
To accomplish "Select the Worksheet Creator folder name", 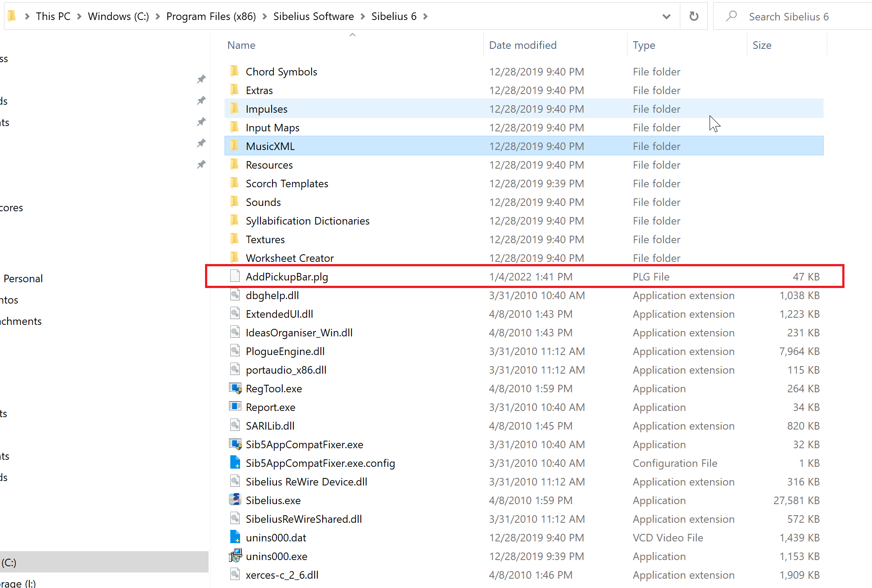I will 290,258.
